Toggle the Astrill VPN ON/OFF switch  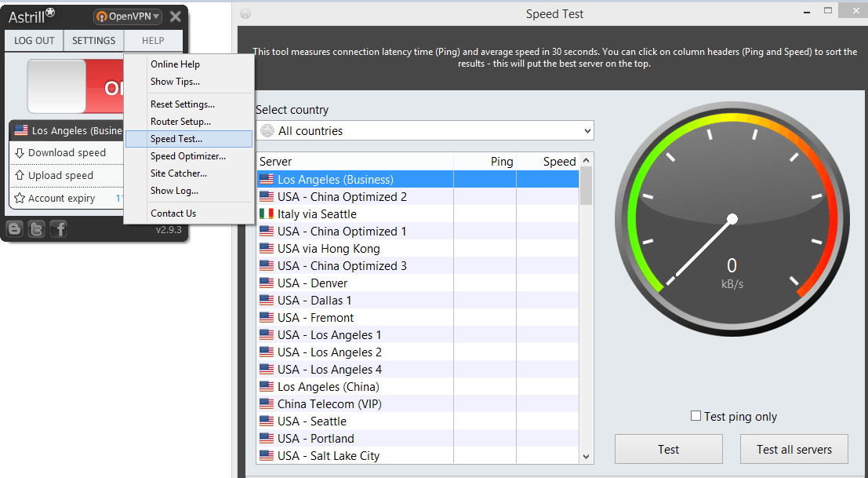click(x=74, y=87)
